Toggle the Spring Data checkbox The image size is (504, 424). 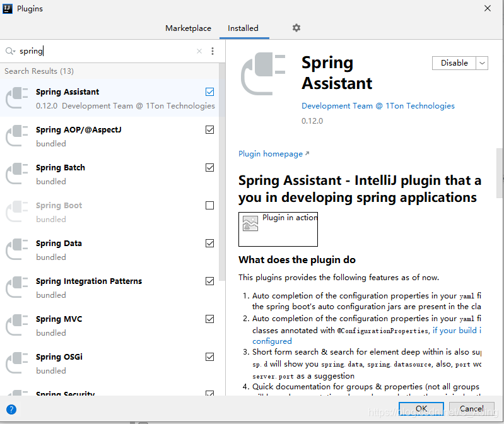pos(209,244)
